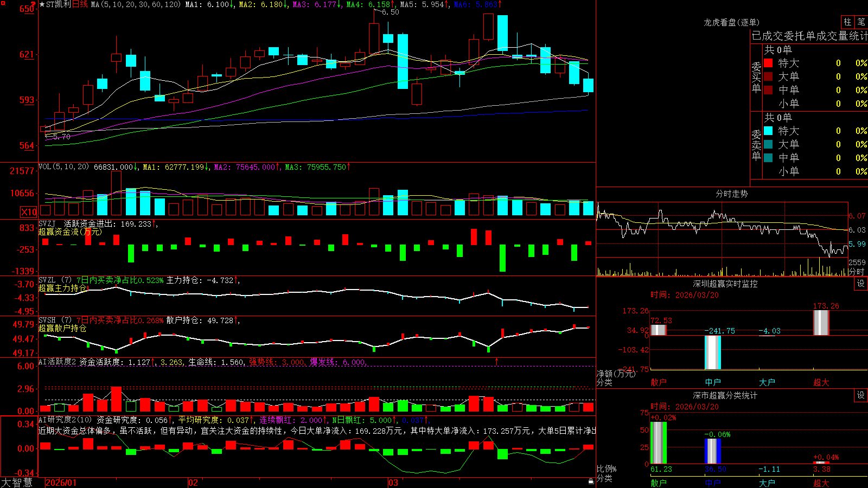
Task: Click the lock icon at chart bottom-right
Action: (591, 481)
